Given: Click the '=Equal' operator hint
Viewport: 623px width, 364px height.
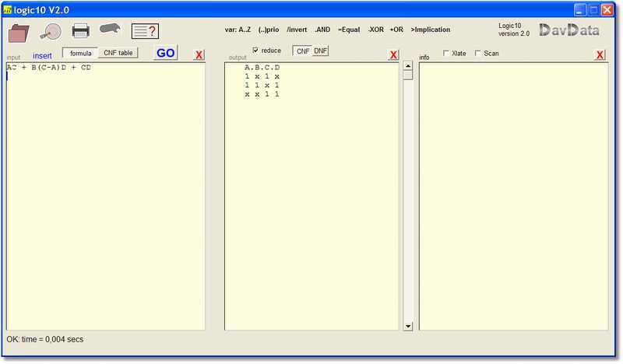Looking at the screenshot, I should 349,30.
